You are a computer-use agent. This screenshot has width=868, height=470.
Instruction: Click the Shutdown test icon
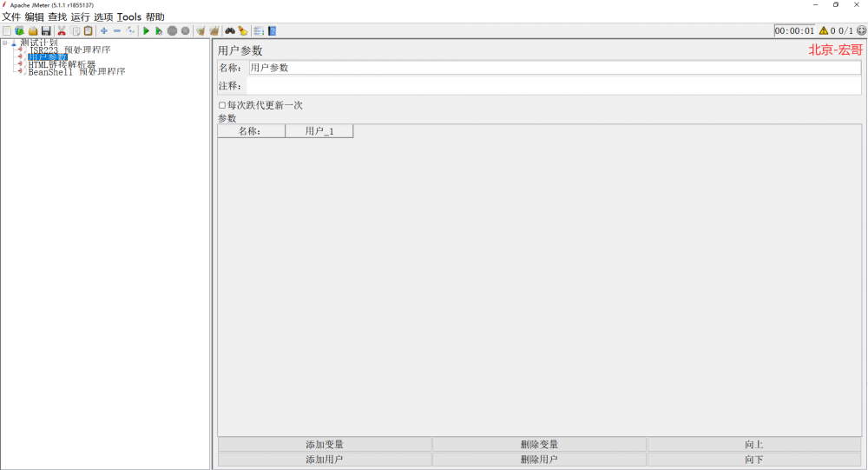click(x=186, y=31)
